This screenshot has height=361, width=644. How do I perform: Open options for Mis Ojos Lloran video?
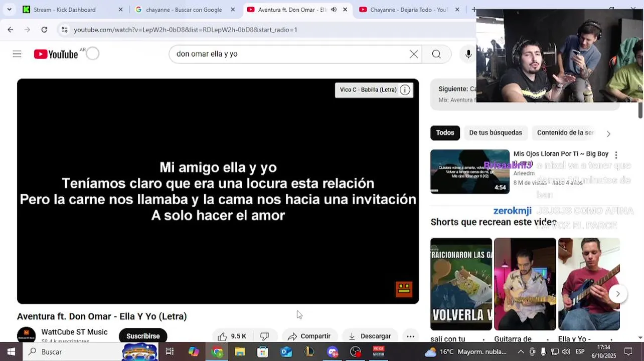click(x=616, y=155)
